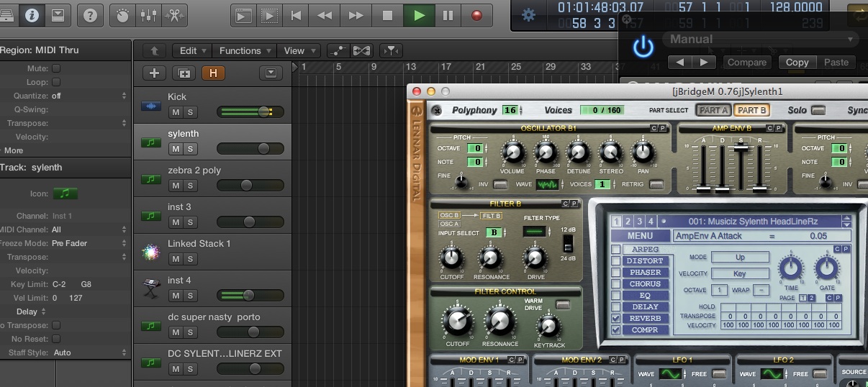This screenshot has width=868, height=387.
Task: Toggle the Flex view icon
Action: (x=361, y=50)
